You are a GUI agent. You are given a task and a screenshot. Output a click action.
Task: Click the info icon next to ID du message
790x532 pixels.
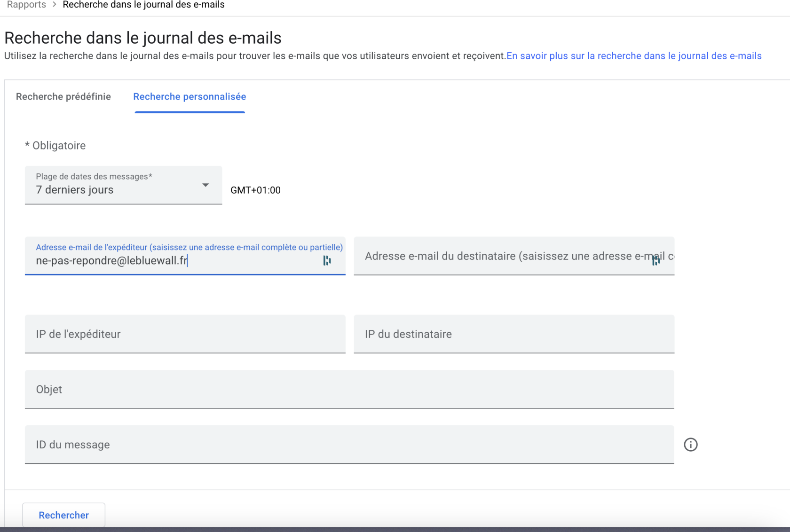coord(690,445)
